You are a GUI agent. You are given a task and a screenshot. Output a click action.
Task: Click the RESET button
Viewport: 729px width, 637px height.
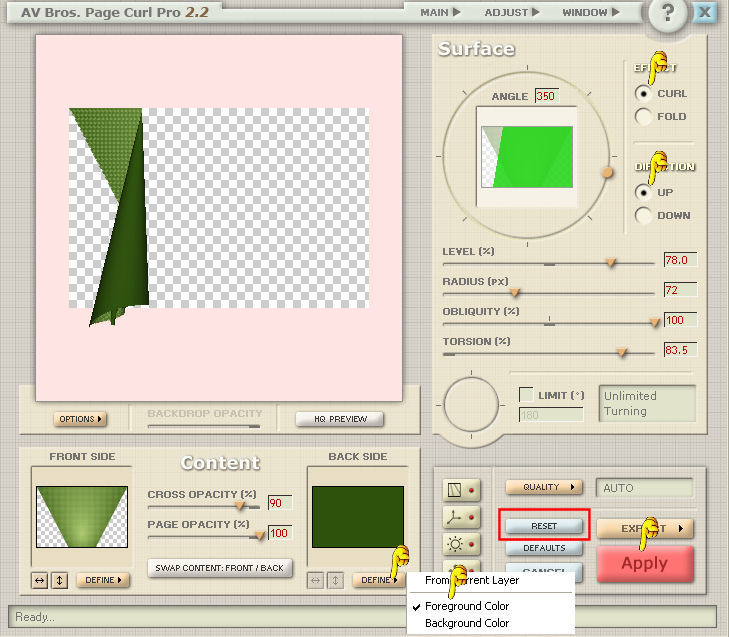(x=543, y=526)
